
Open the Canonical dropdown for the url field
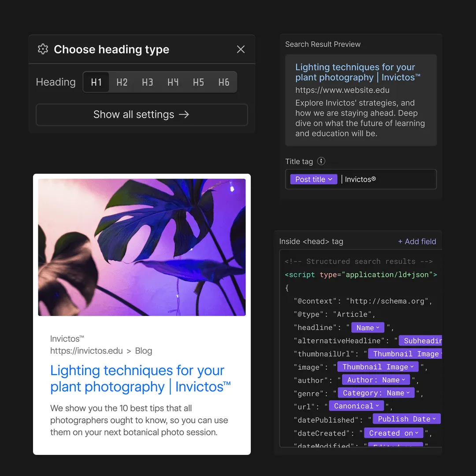coord(356,406)
